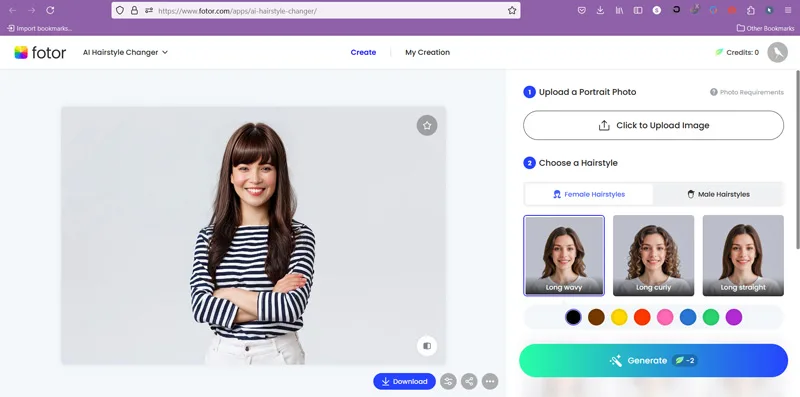Click the Download button
This screenshot has width=800, height=397.
point(405,381)
